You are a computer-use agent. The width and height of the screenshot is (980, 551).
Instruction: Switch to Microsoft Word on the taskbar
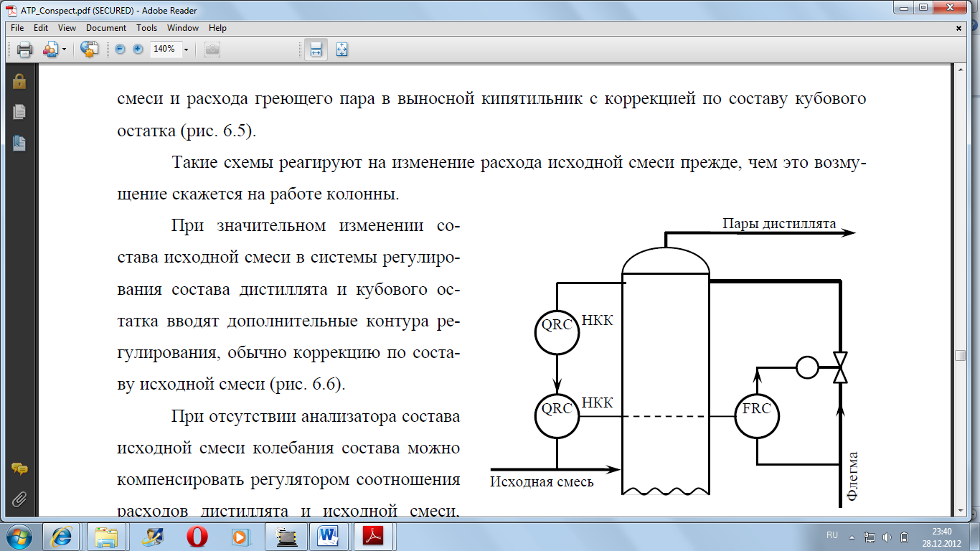(x=328, y=536)
